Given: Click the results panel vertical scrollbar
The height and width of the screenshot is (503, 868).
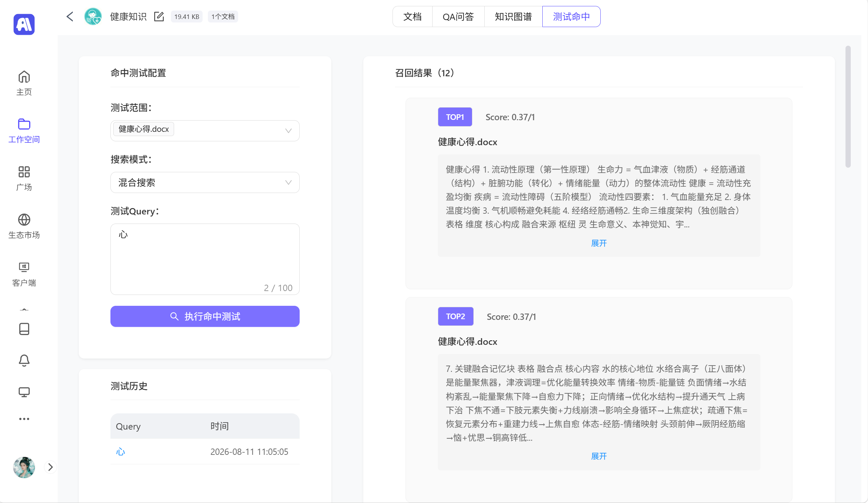Looking at the screenshot, I should point(848,107).
